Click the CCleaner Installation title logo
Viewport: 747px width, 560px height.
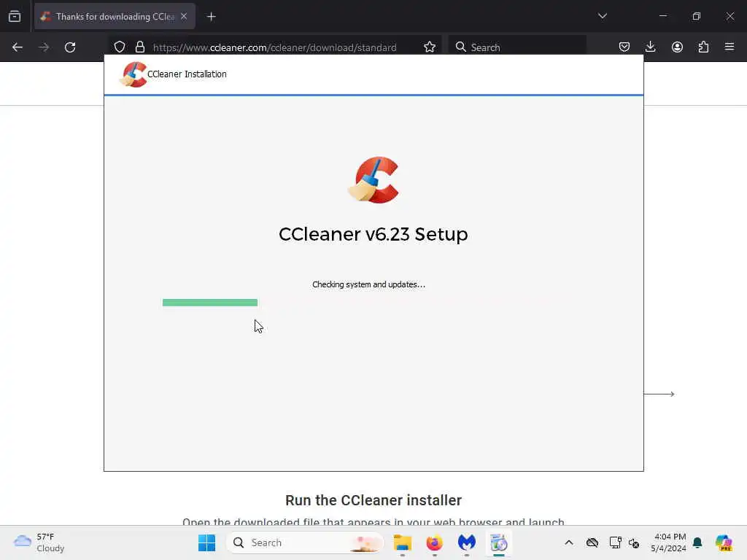click(x=133, y=74)
